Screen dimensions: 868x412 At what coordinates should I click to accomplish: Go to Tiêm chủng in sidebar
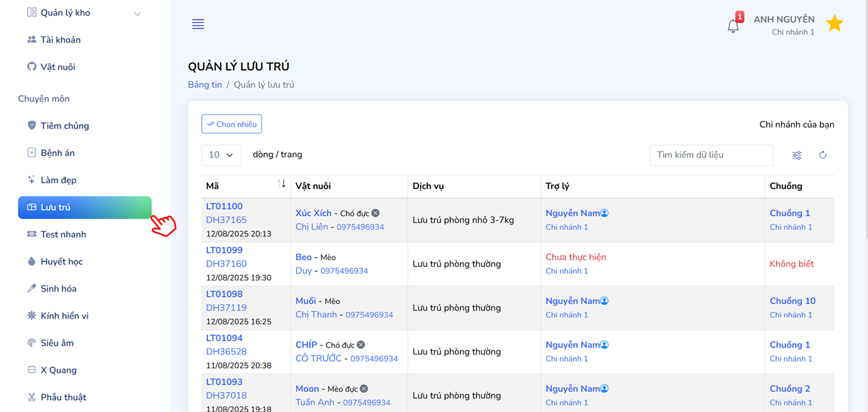(x=64, y=126)
